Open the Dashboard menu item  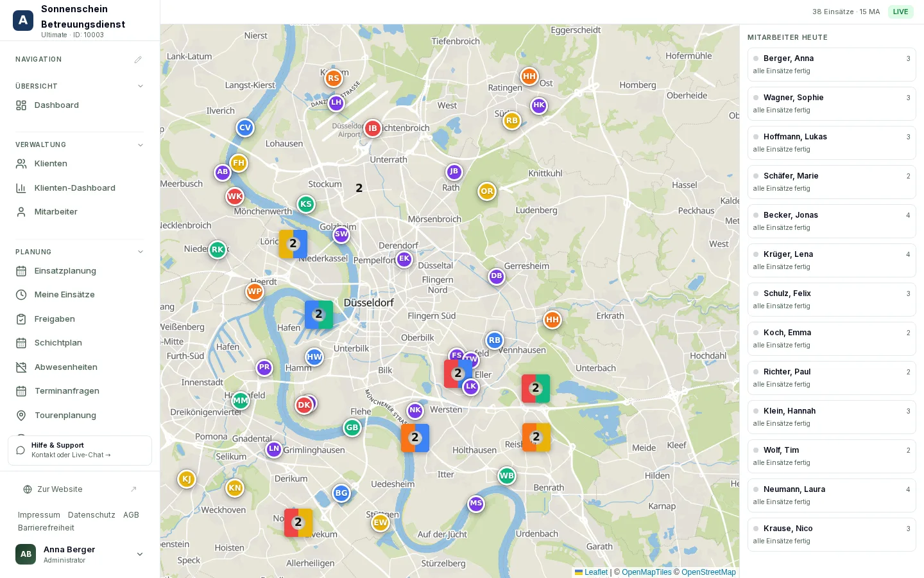(x=80, y=105)
